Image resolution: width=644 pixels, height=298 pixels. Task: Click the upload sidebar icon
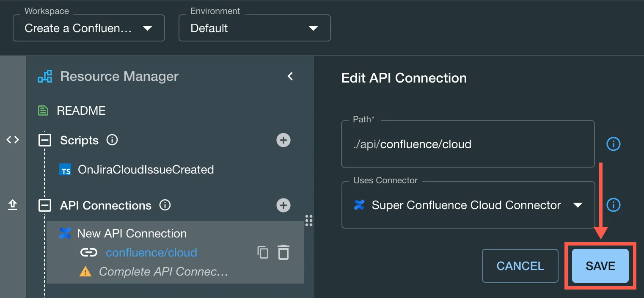tap(13, 205)
